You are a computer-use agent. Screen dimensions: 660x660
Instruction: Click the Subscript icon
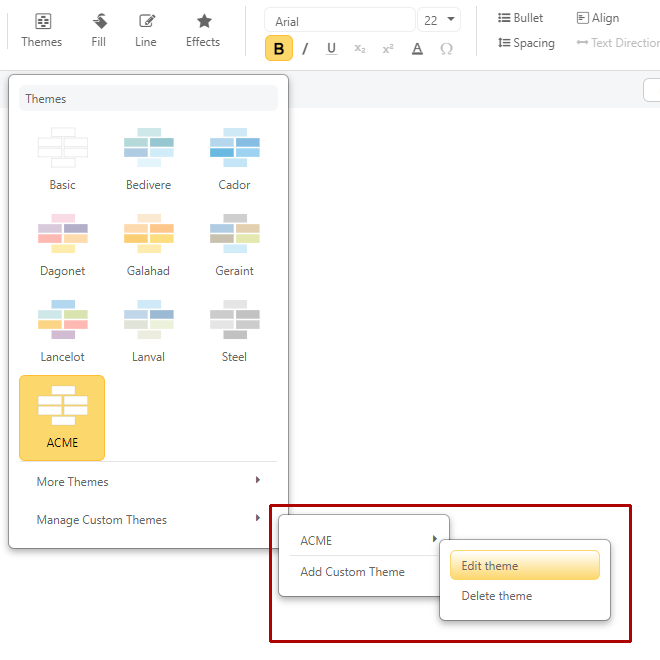pos(359,49)
